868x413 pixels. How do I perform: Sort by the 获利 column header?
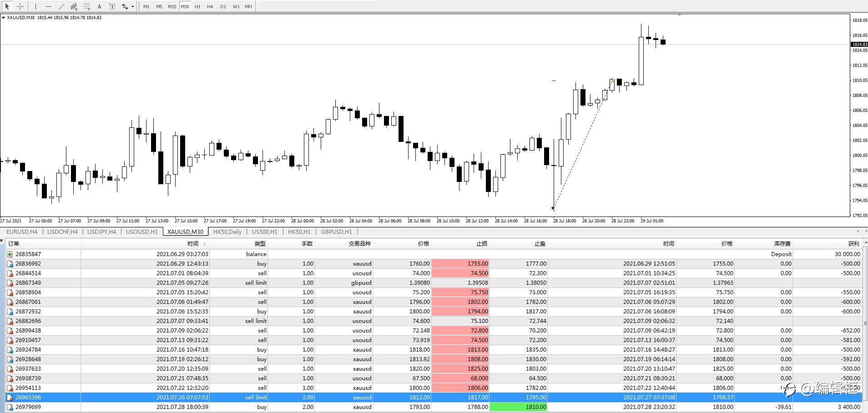click(x=853, y=244)
